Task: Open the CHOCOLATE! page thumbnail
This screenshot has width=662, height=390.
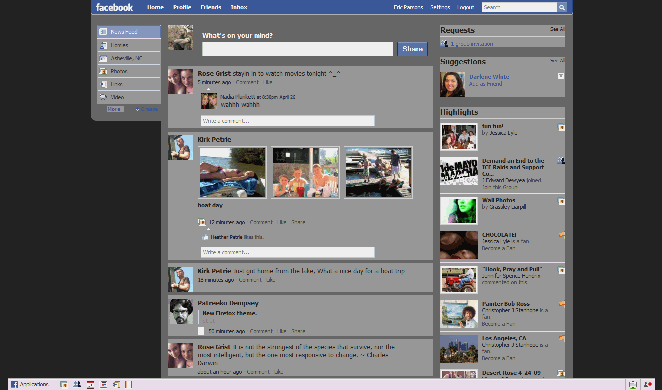Action: (x=459, y=245)
